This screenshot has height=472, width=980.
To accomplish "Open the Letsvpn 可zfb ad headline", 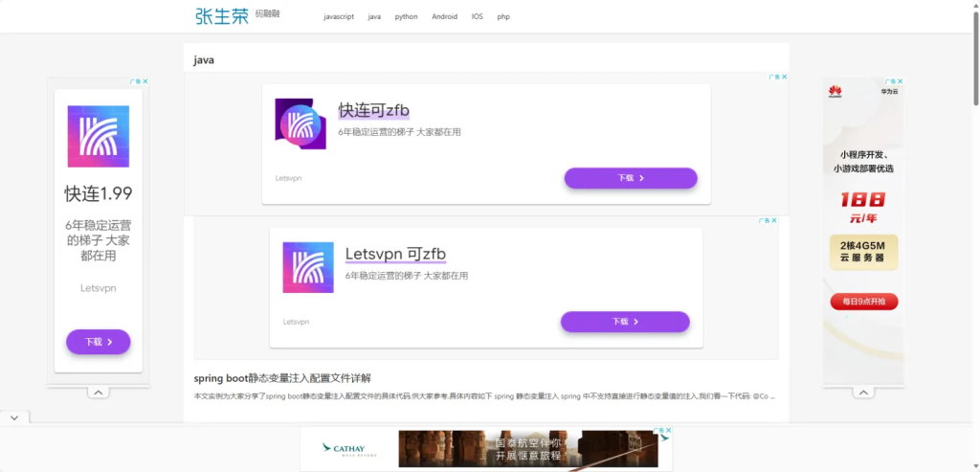I will coord(395,254).
